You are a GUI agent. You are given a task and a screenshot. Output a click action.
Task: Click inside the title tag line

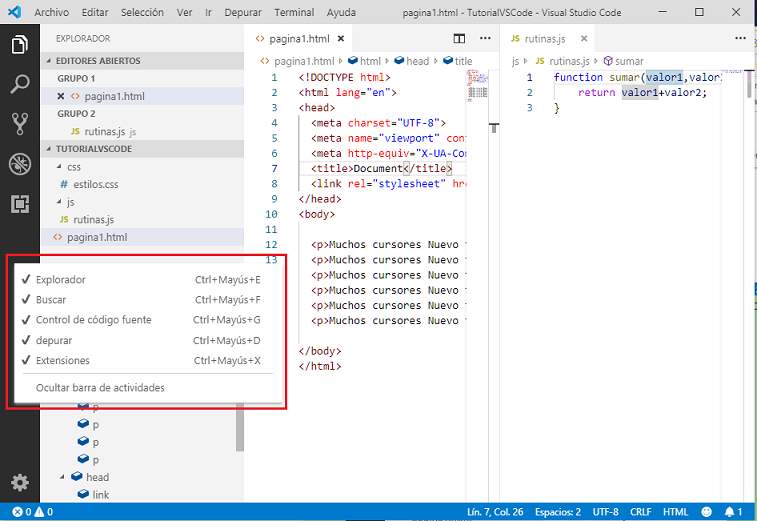coord(381,169)
